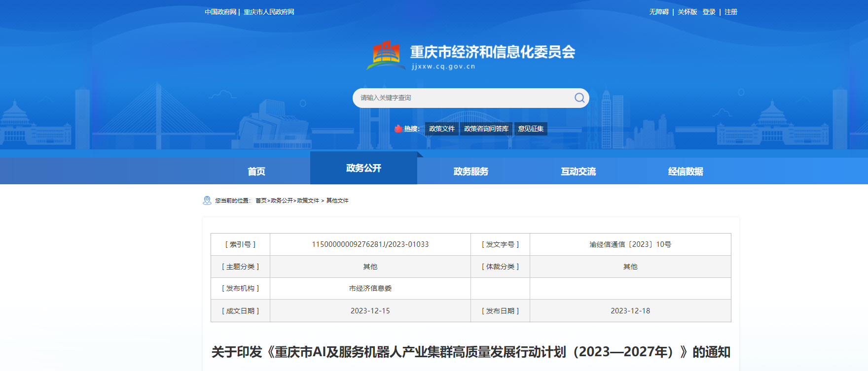Click the search magnifier icon
The width and height of the screenshot is (868, 371).
[579, 98]
